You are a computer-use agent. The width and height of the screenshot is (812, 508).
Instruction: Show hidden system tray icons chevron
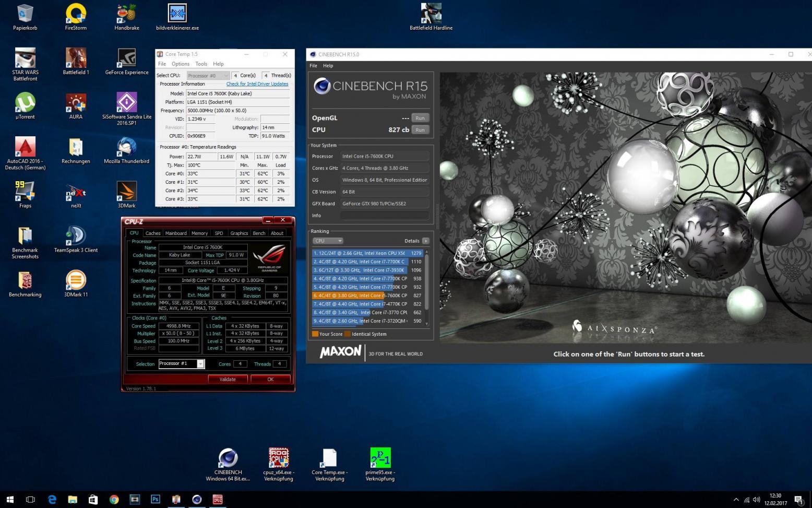(736, 499)
